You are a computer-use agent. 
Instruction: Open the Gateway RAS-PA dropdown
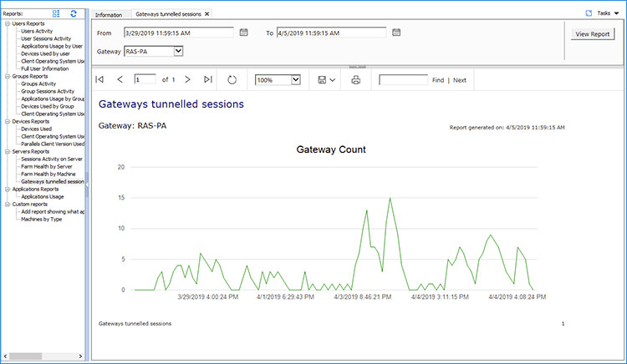coord(178,51)
